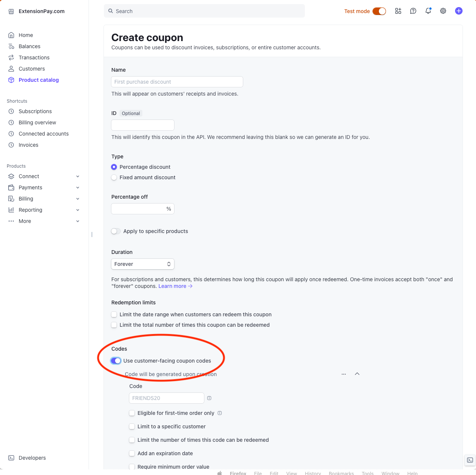
Task: Expand the Payments section in sidebar
Action: (44, 187)
